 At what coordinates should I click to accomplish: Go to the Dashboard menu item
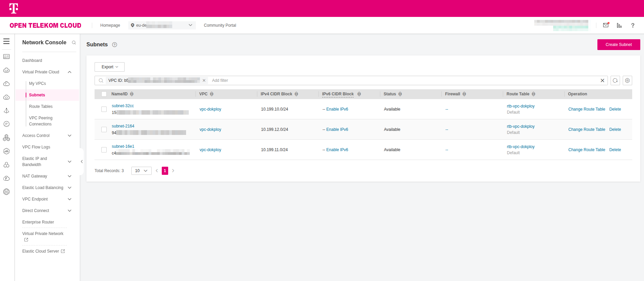[x=32, y=61]
